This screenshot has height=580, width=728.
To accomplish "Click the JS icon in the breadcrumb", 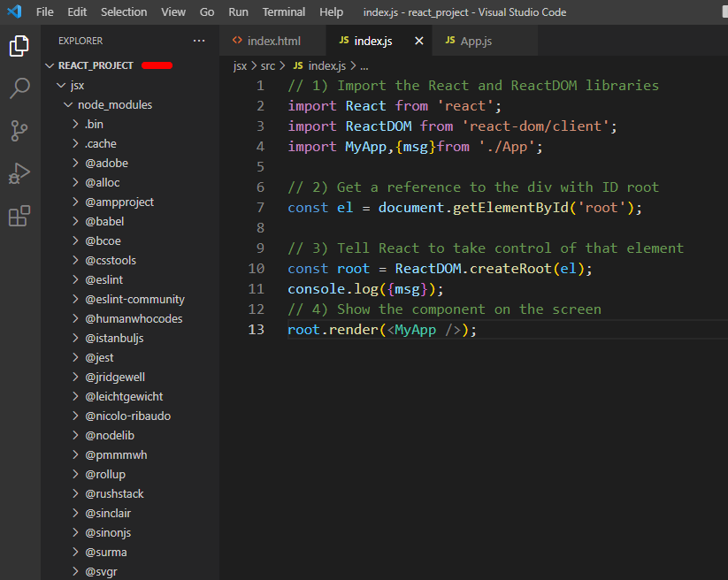I will [x=298, y=66].
